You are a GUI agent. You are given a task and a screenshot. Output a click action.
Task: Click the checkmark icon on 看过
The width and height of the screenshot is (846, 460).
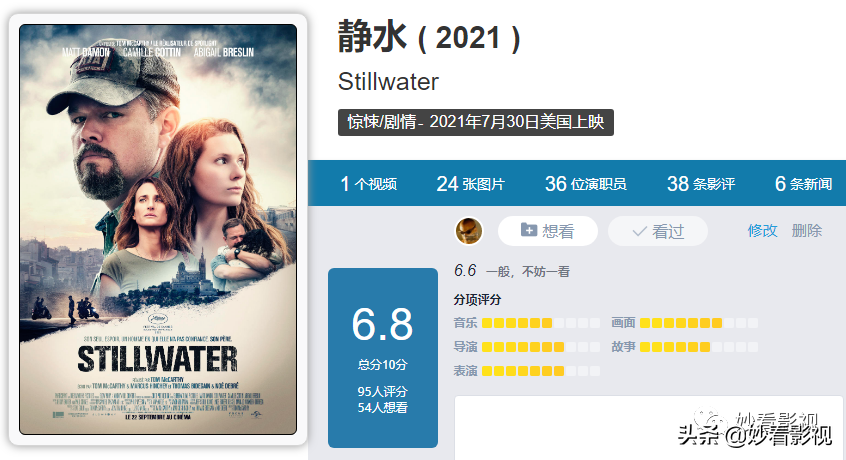tap(639, 231)
